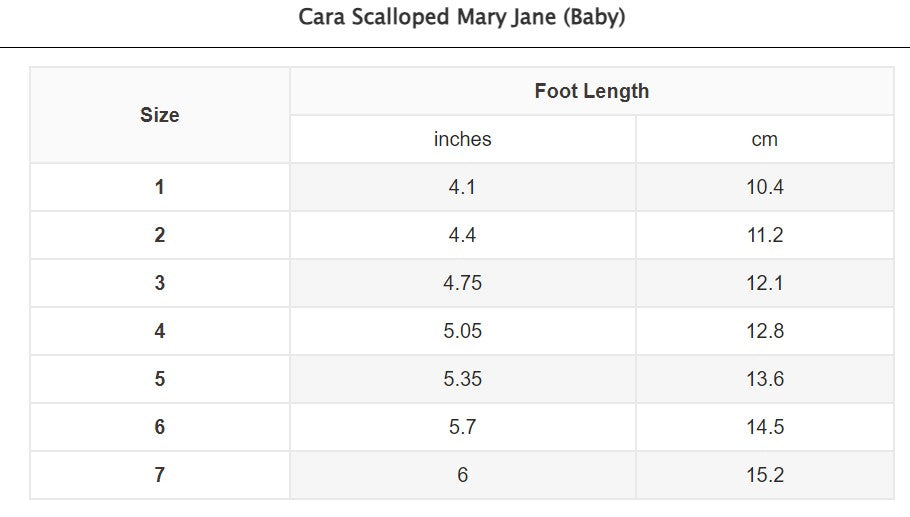This screenshot has height=517, width=910.
Task: Click the 11.2 cm value
Action: pos(765,235)
